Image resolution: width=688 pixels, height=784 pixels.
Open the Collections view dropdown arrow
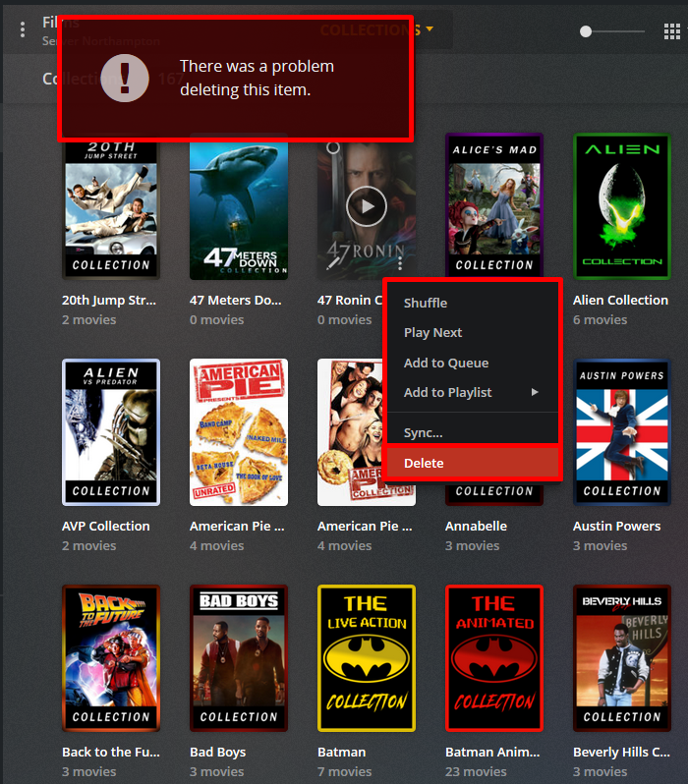[x=429, y=29]
